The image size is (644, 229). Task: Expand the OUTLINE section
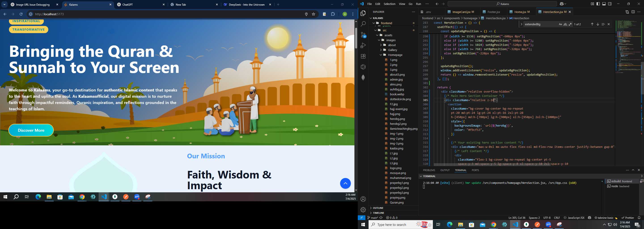click(394, 208)
